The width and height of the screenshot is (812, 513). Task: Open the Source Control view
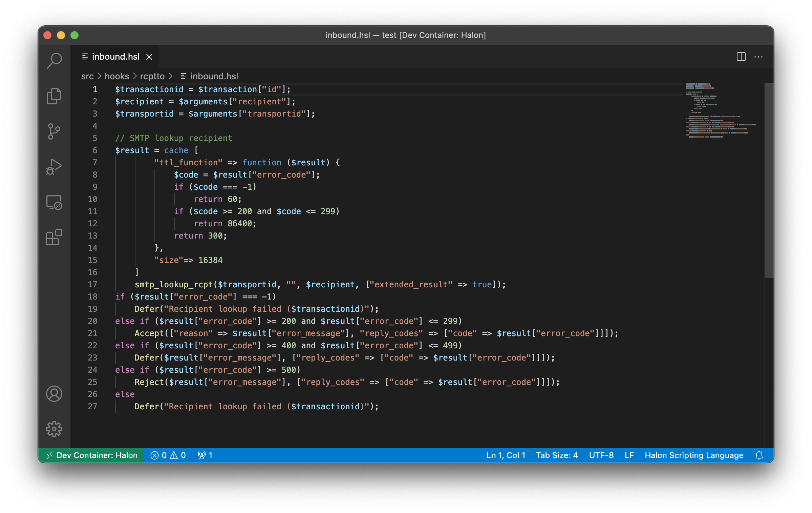coord(54,131)
